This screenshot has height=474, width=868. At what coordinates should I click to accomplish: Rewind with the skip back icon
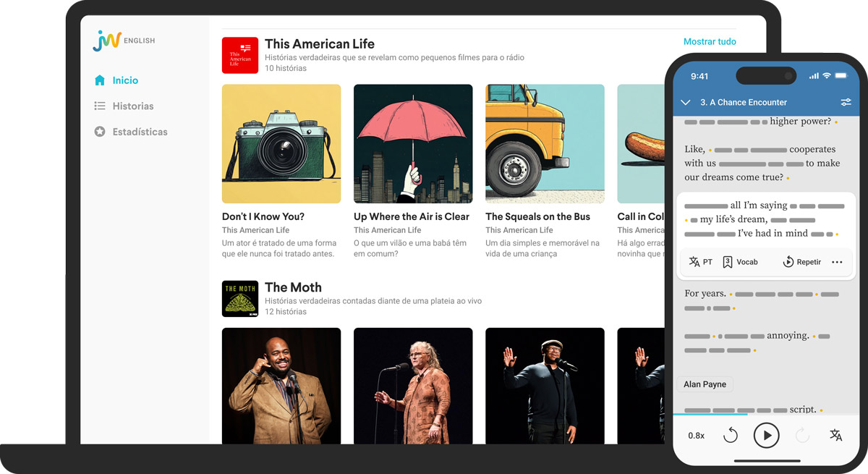pyautogui.click(x=731, y=436)
